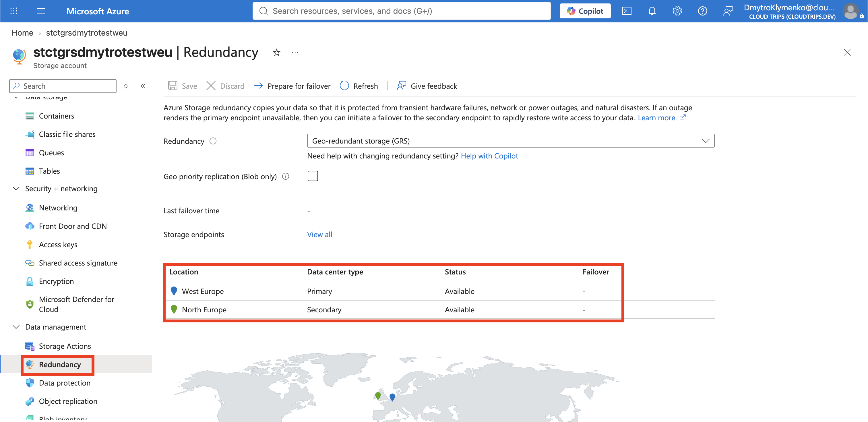The height and width of the screenshot is (422, 868).
Task: Click the Secondary data center type cell
Action: [x=324, y=310]
